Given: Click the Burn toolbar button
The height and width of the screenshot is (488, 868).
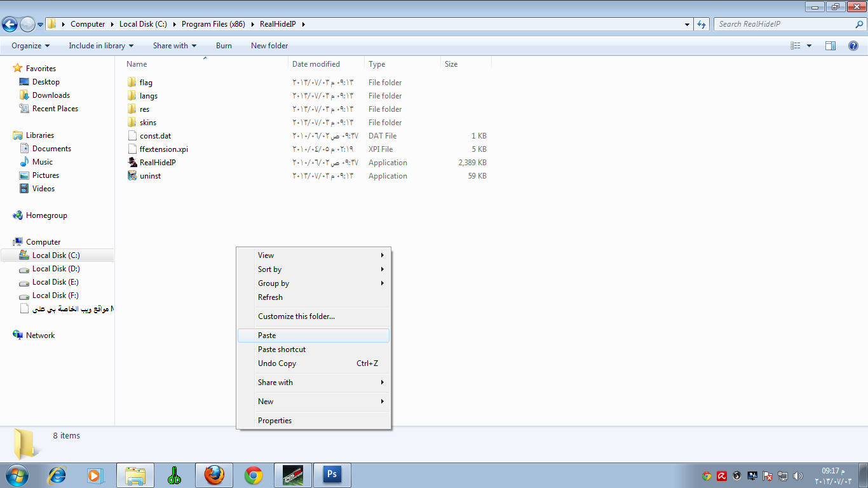Looking at the screenshot, I should click(x=224, y=46).
